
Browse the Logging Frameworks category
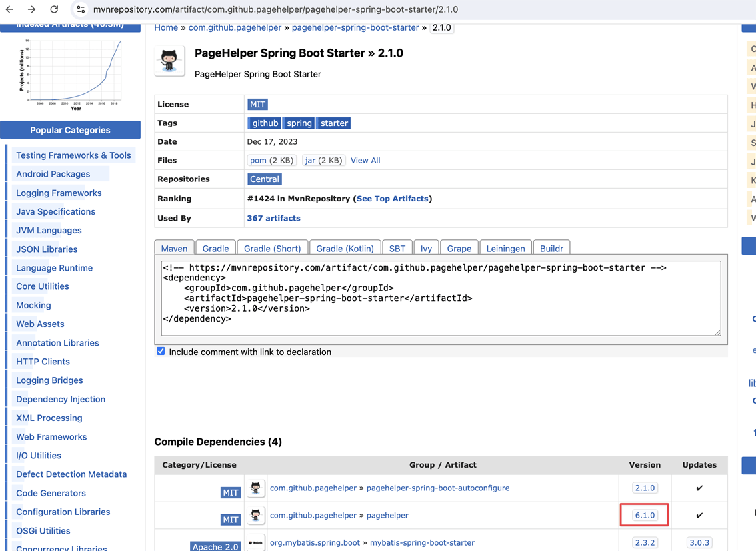click(x=59, y=192)
